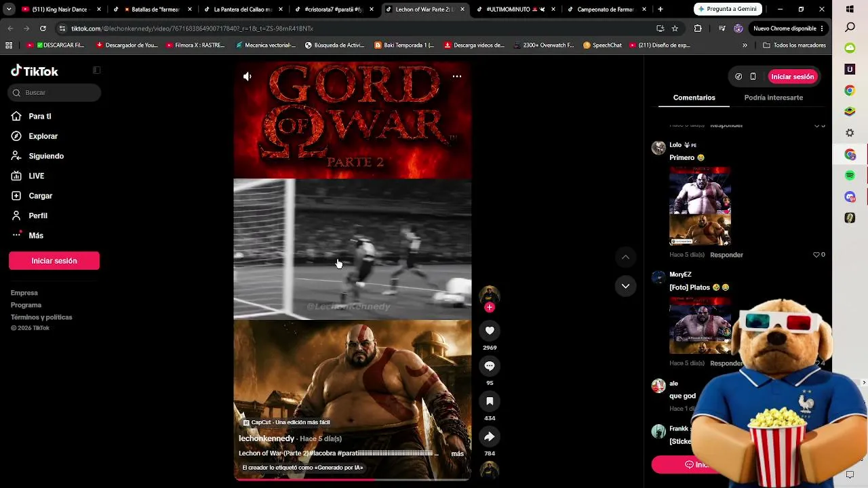Like Lolo's comment with the heart
This screenshot has height=488, width=868.
coord(816,255)
